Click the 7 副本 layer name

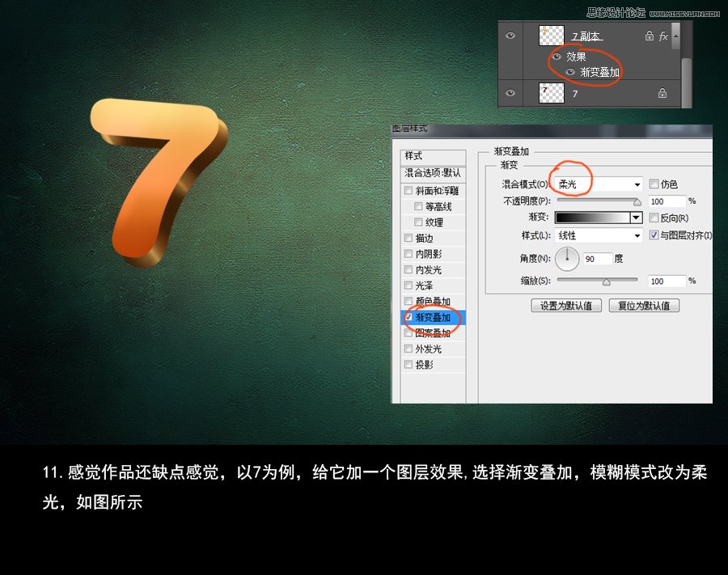point(587,36)
